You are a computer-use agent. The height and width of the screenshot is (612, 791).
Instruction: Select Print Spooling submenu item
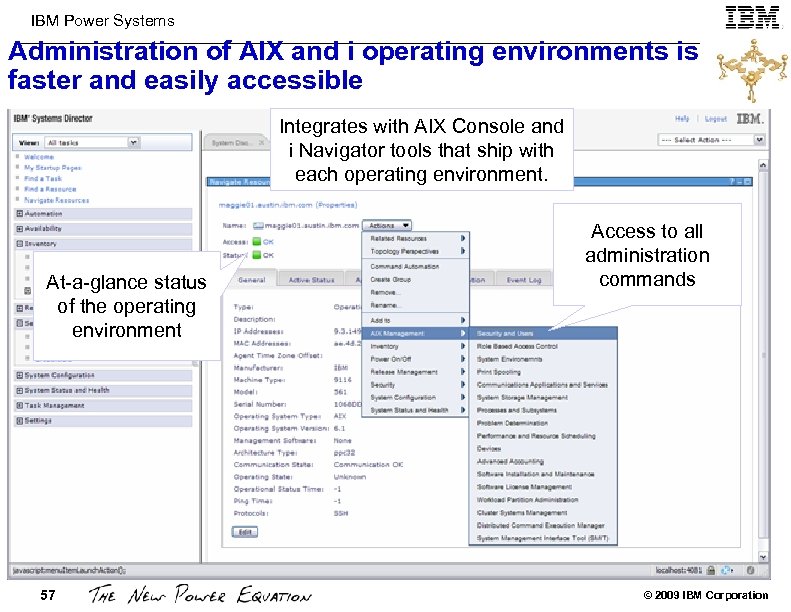click(x=543, y=372)
